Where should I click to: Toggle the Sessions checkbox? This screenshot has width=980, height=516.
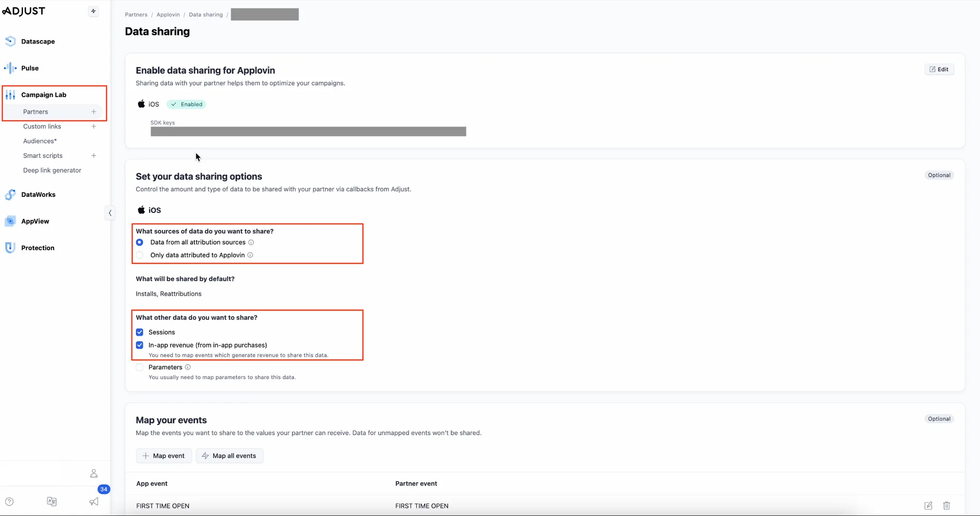coord(139,332)
